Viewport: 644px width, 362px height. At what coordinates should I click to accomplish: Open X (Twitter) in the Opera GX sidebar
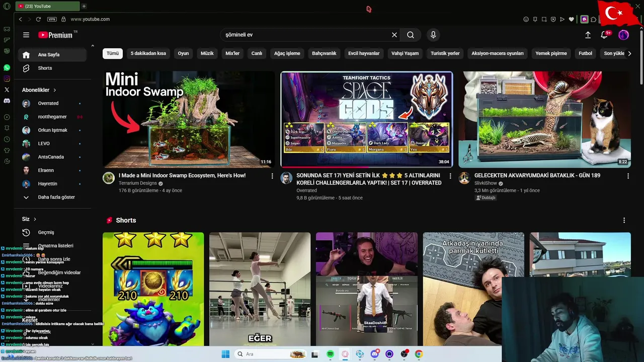pyautogui.click(x=7, y=89)
